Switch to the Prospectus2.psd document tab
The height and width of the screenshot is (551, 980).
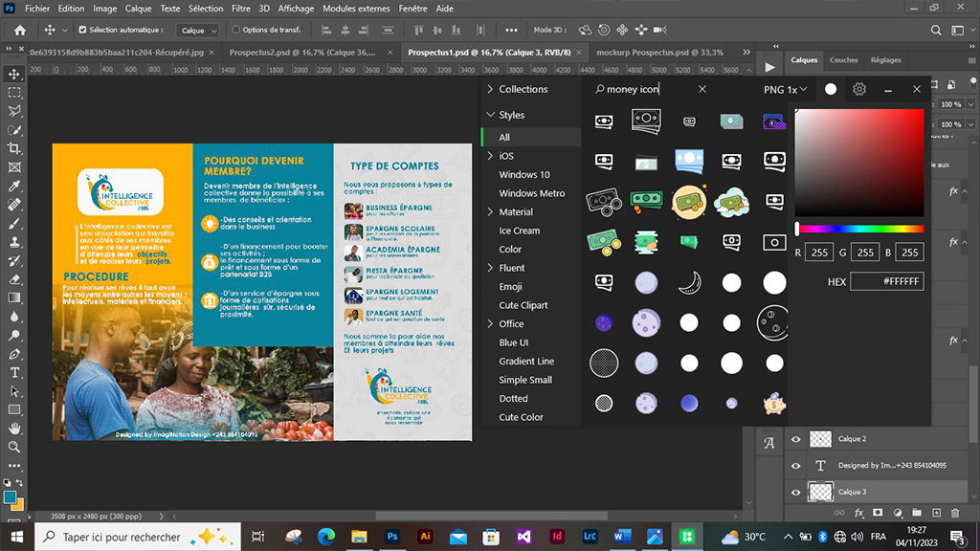click(x=302, y=53)
